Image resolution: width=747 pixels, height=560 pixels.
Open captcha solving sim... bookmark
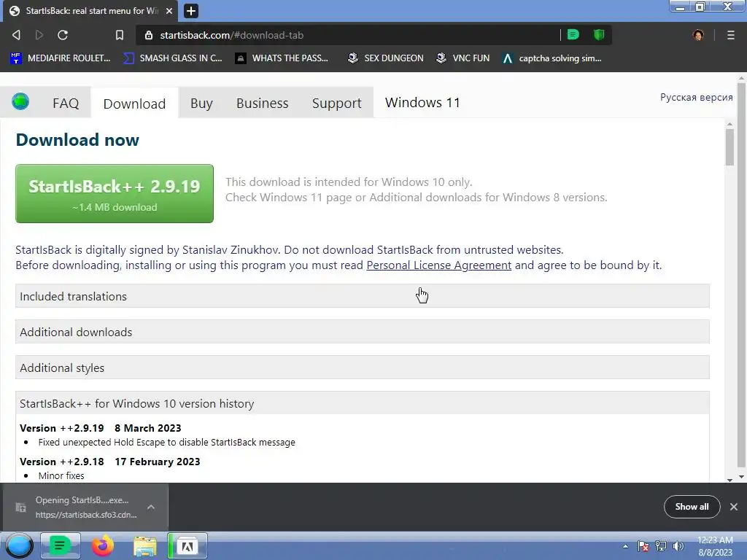coord(551,58)
